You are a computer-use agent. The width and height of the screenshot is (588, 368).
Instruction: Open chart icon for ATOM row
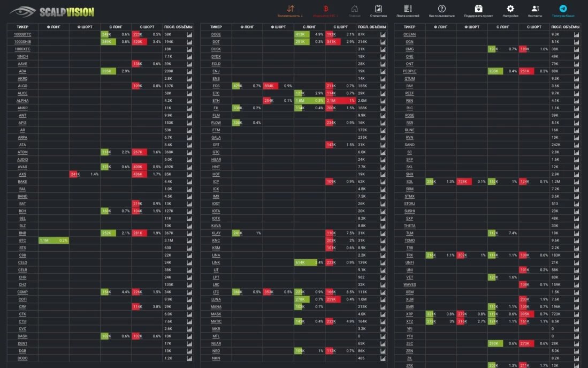[x=189, y=153]
